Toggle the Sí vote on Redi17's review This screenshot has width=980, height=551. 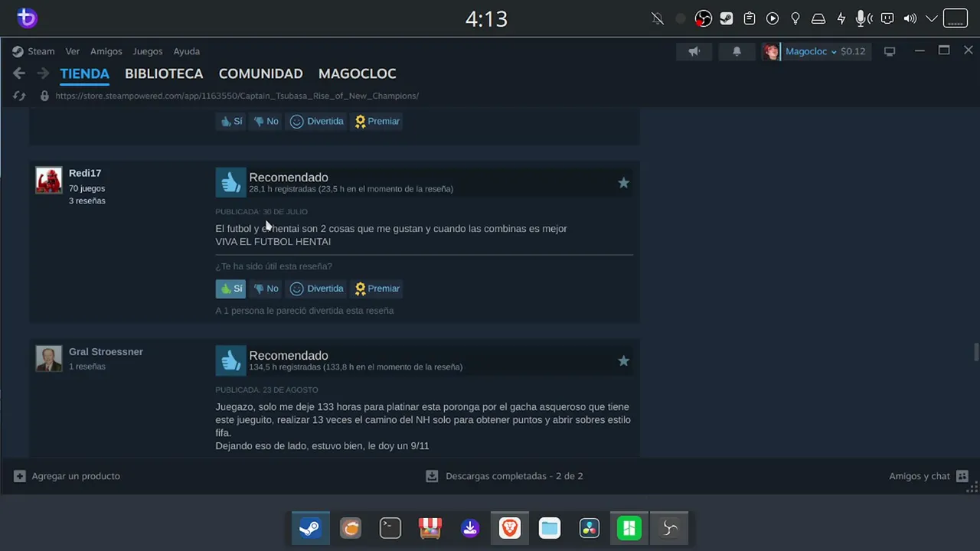click(x=230, y=289)
